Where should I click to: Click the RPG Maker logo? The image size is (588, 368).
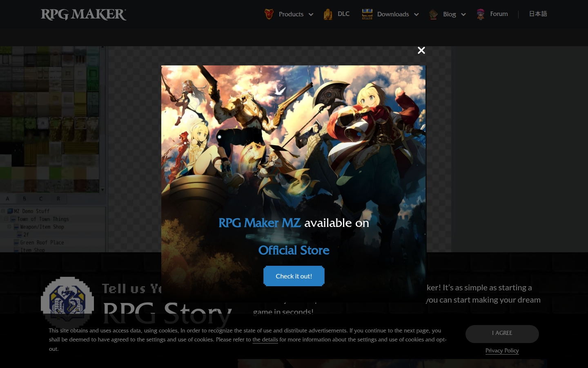coord(84,14)
